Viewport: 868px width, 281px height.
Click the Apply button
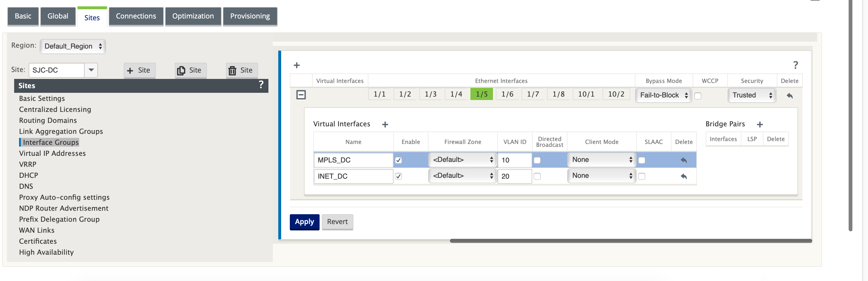click(304, 222)
